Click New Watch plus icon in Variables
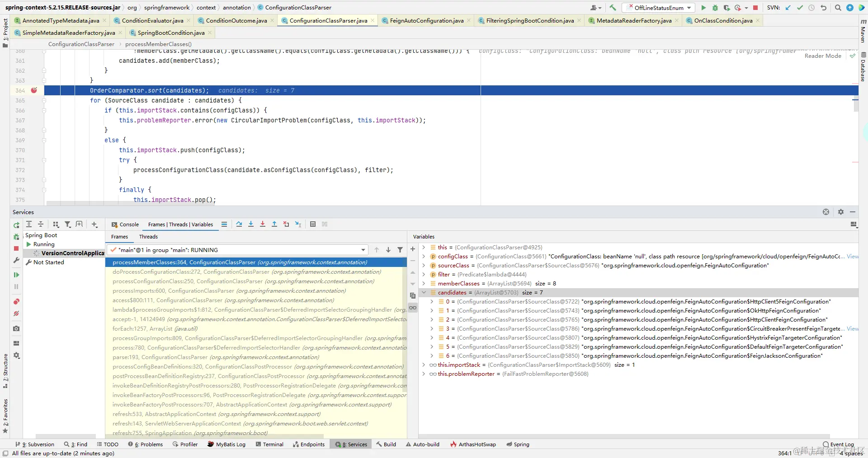 [413, 249]
